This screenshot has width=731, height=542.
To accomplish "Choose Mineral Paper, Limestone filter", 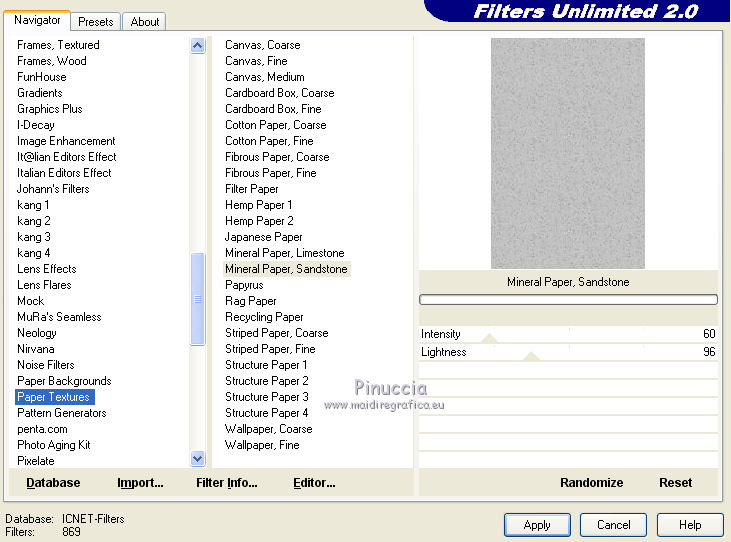I will [284, 253].
